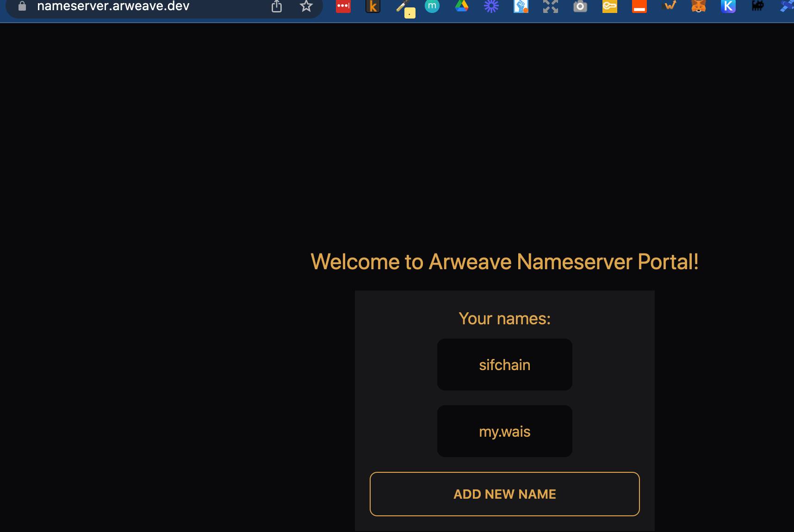Open the Google Drive extension

coord(461,7)
